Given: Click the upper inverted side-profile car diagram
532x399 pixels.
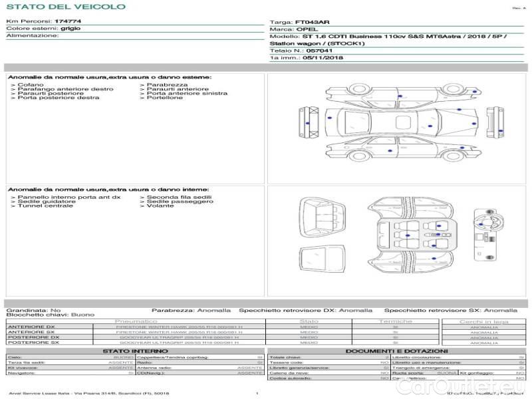Looking at the screenshot, I should point(404,95).
